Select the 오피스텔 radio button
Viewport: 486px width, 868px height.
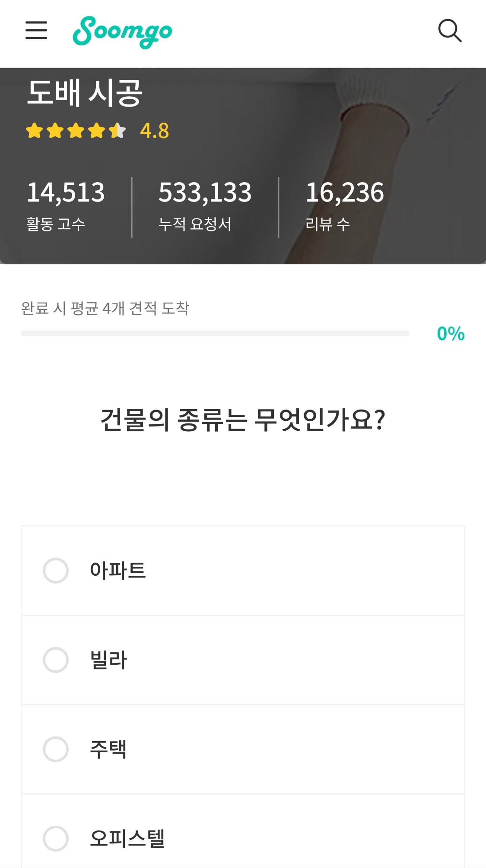pos(56,839)
